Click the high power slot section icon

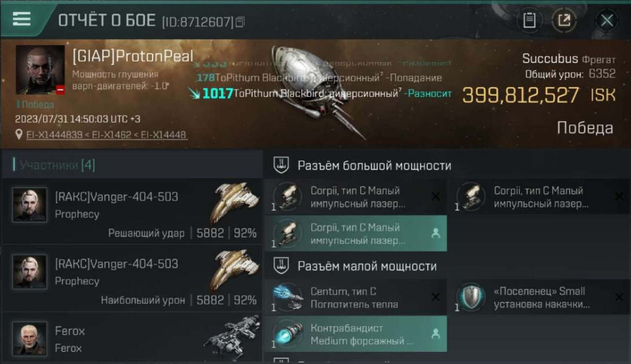pos(282,165)
